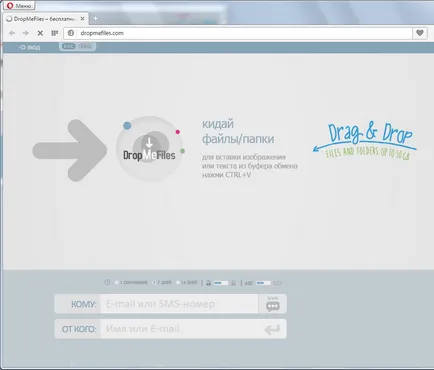Click the open padlock icon
Viewport: 434px width, 370px height.
point(233,283)
